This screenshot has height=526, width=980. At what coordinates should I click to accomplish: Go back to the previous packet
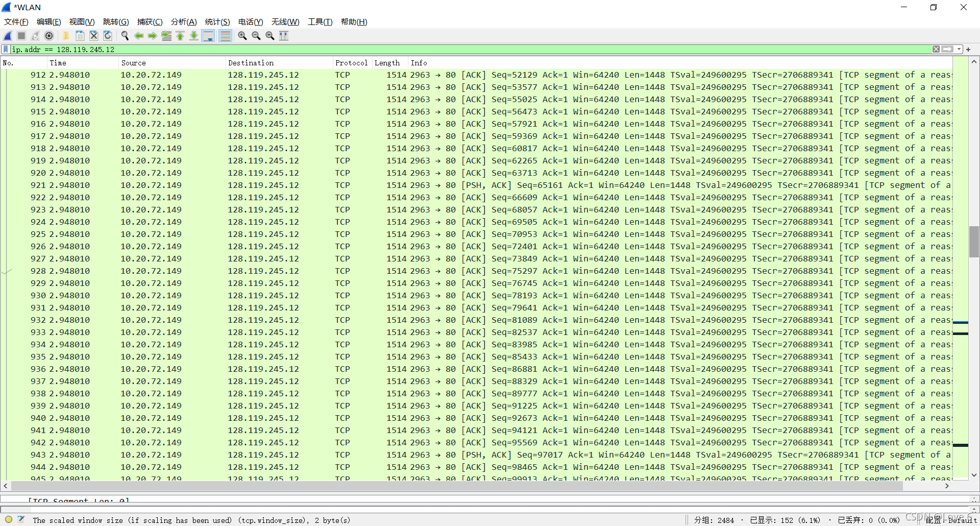coord(138,36)
